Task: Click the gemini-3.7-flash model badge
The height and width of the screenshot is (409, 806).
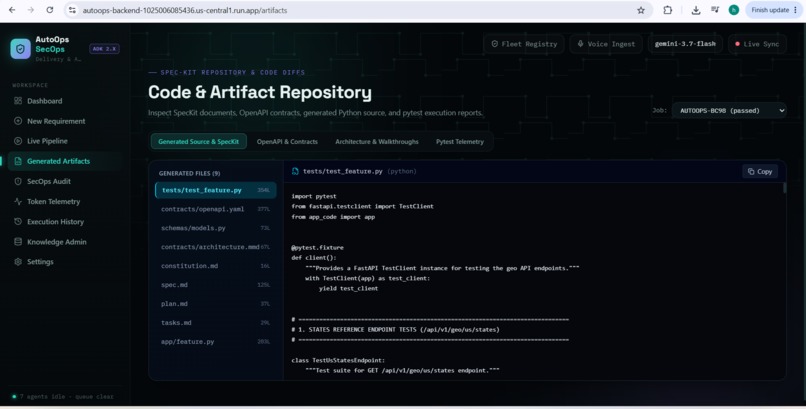Action: [685, 44]
